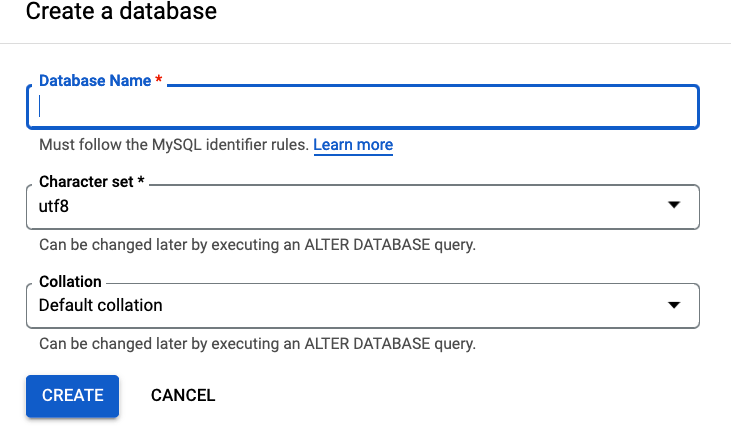Click the helper text under Collation
Screen dimensions: 731x432
point(257,344)
